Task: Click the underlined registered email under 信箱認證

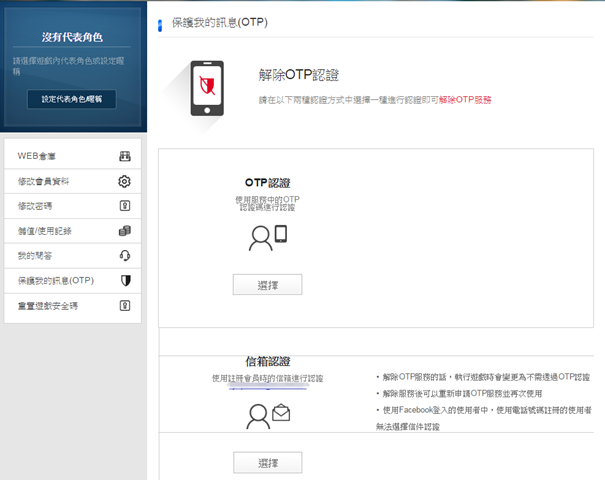Action: (x=267, y=387)
